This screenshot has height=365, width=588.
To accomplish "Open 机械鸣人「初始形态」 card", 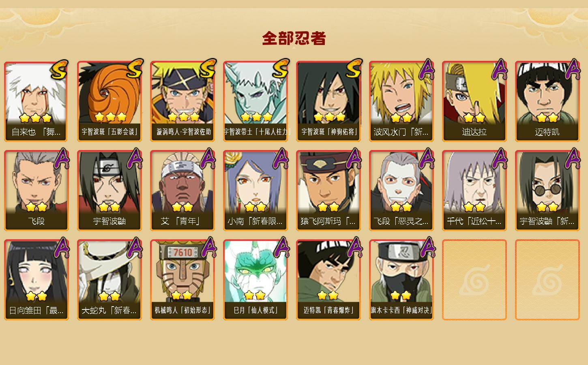I will (182, 280).
